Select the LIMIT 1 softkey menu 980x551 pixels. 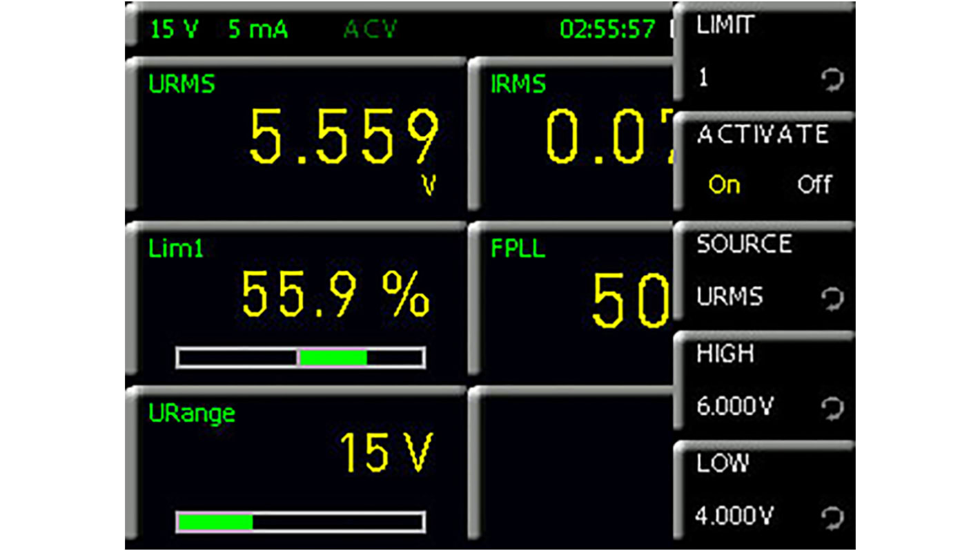[x=765, y=52]
